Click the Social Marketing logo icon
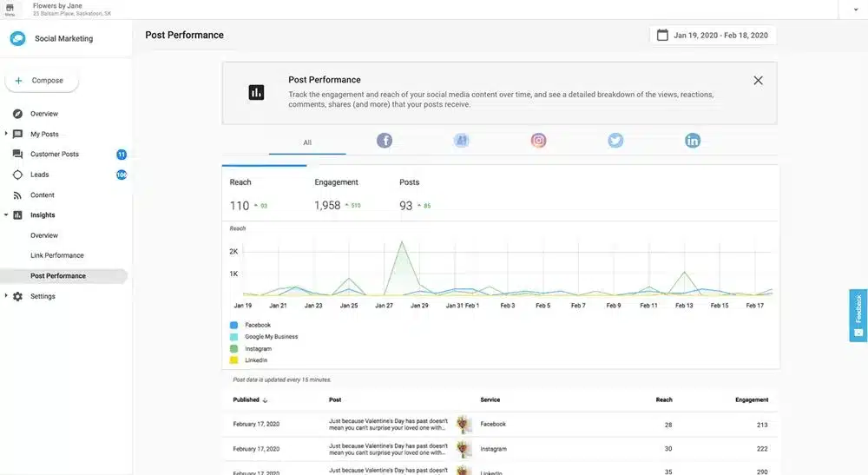 click(x=17, y=39)
